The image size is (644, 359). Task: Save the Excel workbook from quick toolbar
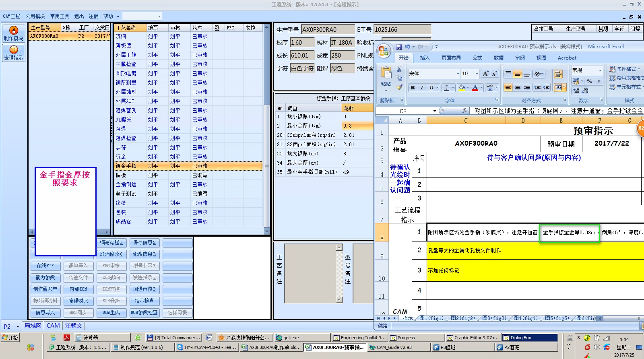(398, 47)
